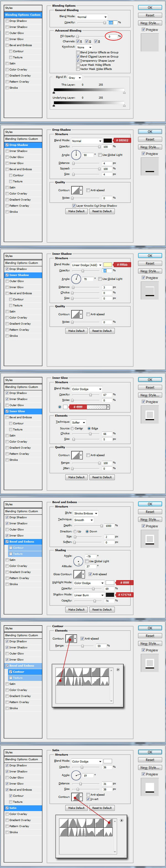This screenshot has width=166, height=868.
Task: Click the Inner Glow gradient preview bar
Action: [x=96, y=407]
